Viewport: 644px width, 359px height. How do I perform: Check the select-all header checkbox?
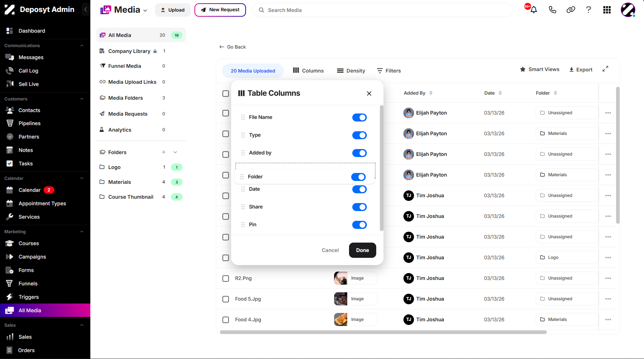point(226,94)
